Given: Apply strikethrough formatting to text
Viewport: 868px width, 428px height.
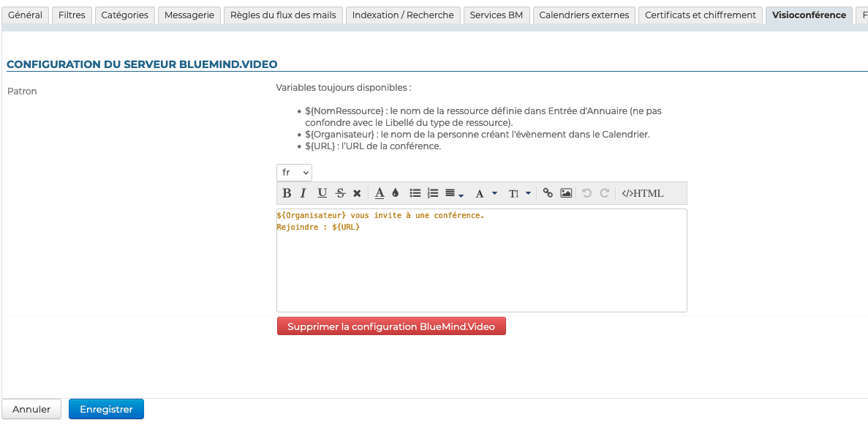Looking at the screenshot, I should click(x=340, y=193).
